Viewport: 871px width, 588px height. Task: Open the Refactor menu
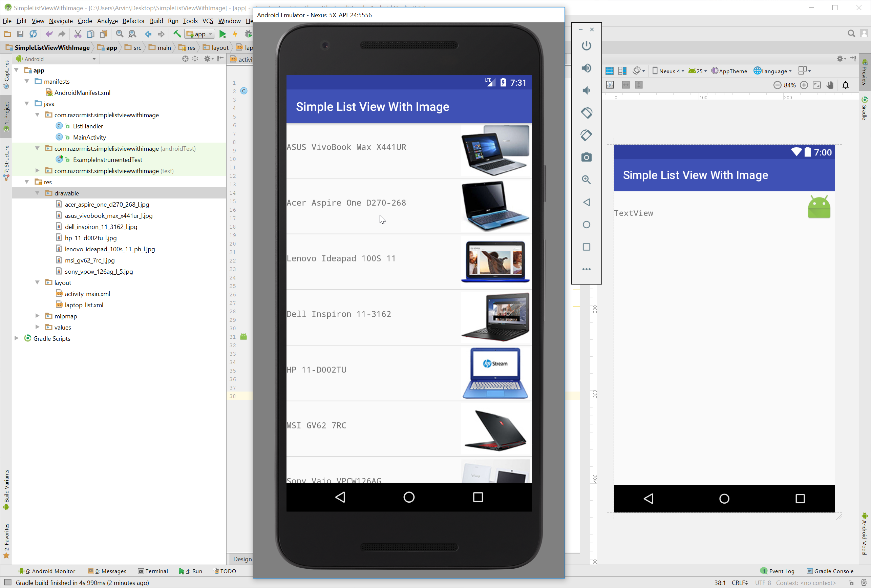(x=133, y=21)
